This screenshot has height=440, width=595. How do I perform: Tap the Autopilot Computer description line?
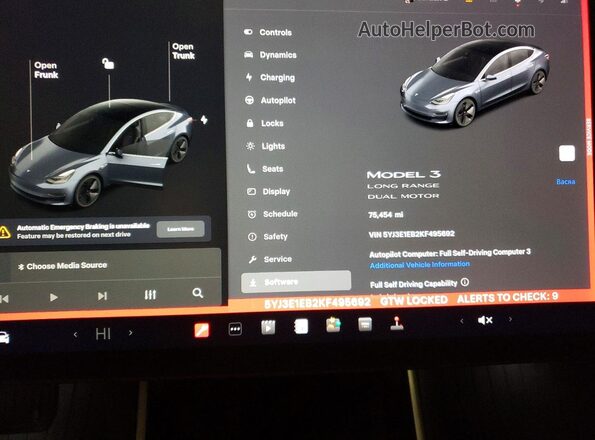450,253
